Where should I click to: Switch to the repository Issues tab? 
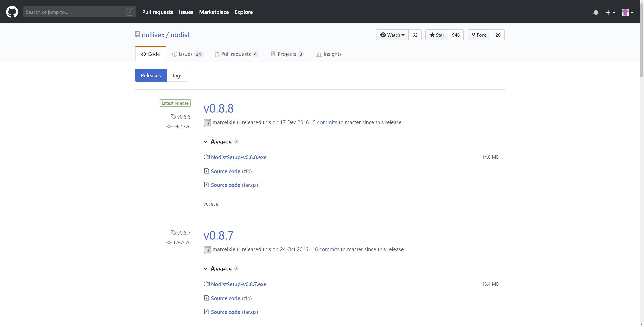[187, 54]
